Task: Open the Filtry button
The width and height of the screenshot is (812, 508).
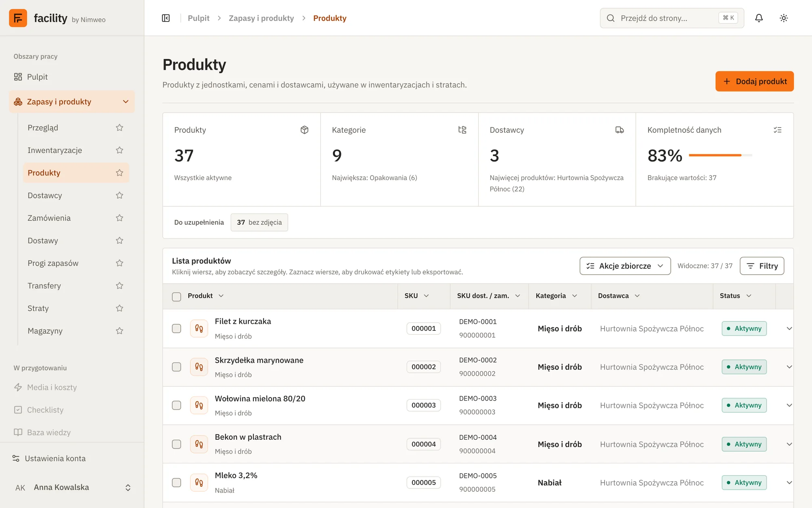Action: click(762, 266)
